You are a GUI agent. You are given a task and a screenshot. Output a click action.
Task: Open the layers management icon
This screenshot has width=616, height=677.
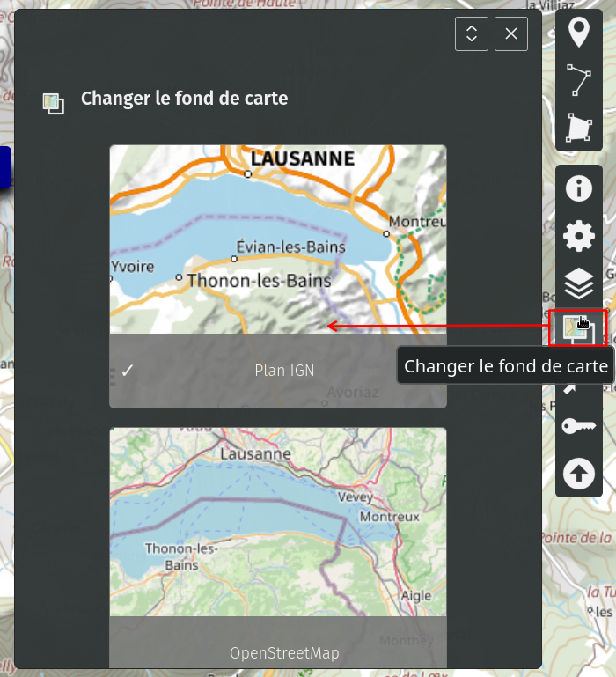578,283
